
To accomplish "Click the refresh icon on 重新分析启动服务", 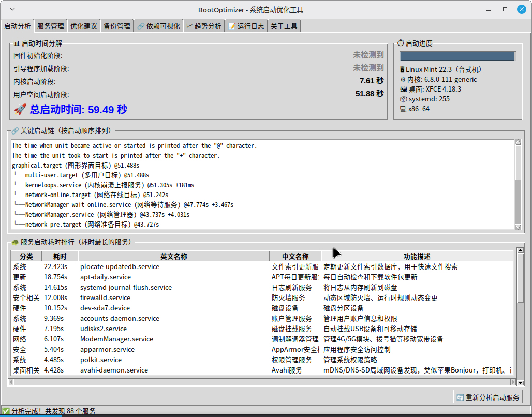I will (460, 398).
